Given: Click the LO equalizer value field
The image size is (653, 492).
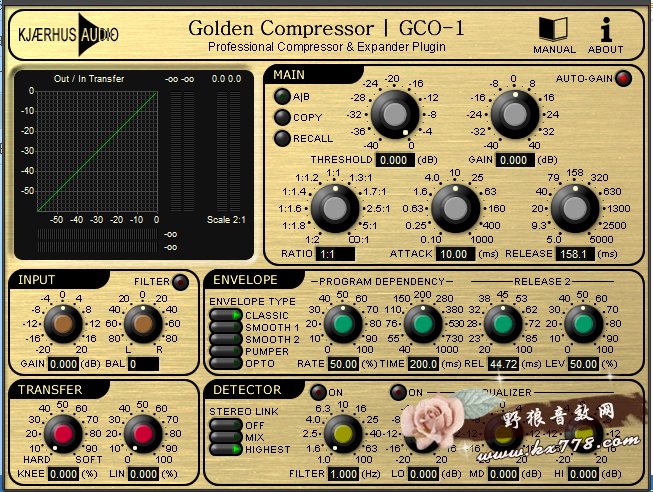Looking at the screenshot, I should [423, 474].
